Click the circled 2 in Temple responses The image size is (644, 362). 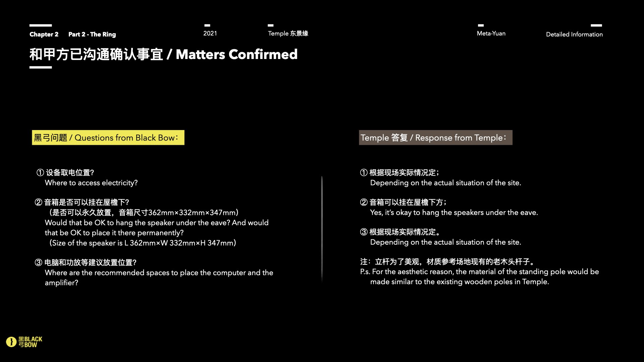[x=364, y=202]
